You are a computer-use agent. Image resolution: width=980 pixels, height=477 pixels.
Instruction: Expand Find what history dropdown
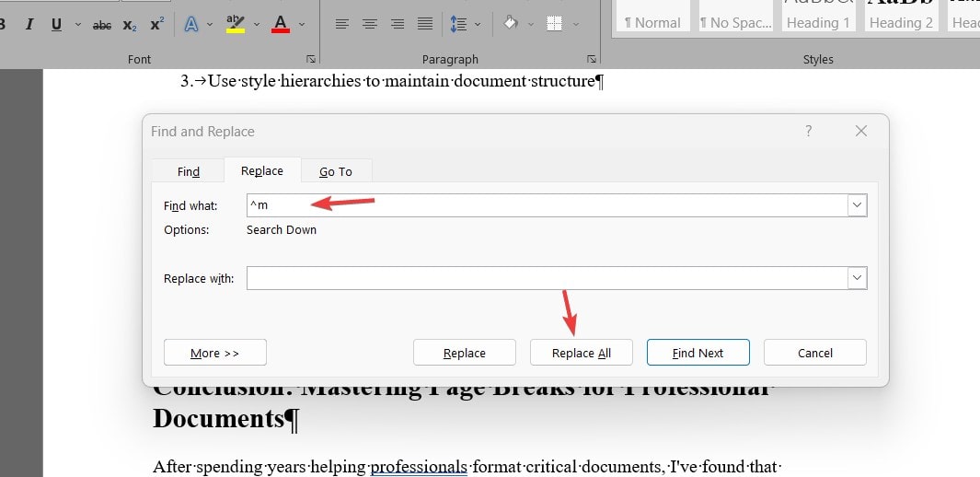pos(858,205)
